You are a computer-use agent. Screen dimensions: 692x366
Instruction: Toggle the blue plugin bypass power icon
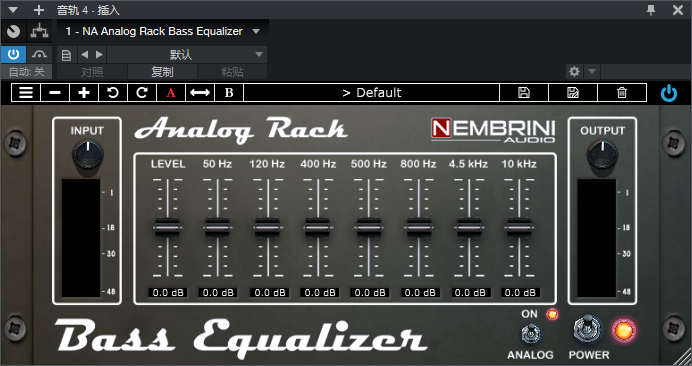coord(669,94)
